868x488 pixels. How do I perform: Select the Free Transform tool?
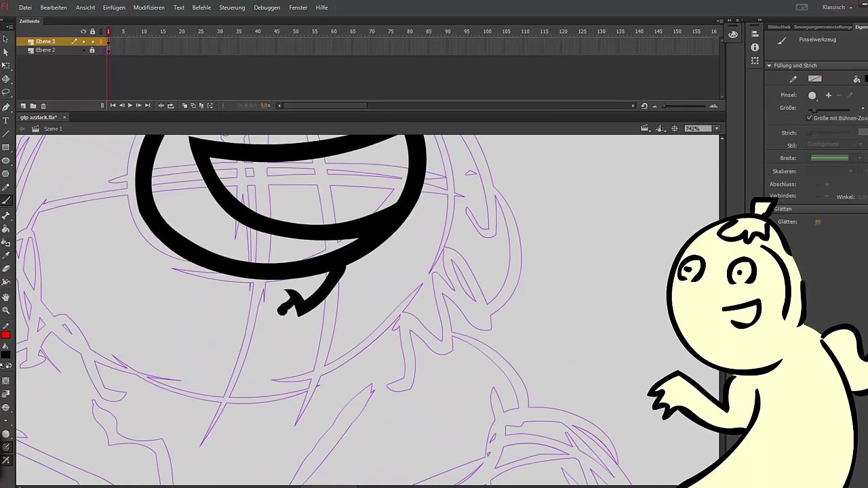(5, 66)
